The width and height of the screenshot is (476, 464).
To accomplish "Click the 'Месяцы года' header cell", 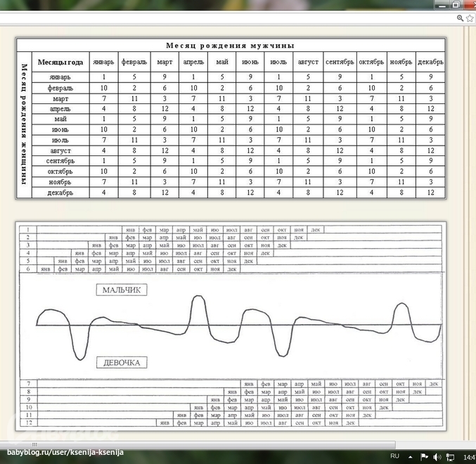I will click(x=60, y=61).
